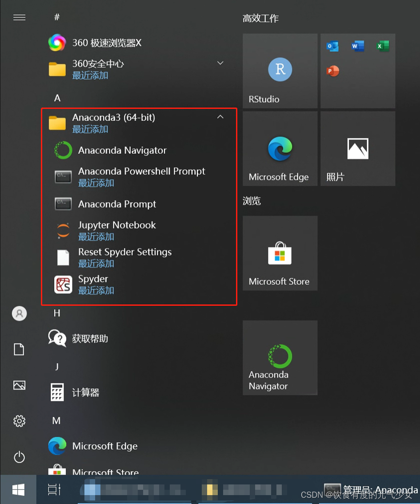Open Anaconda Powershell Prompt icon
The width and height of the screenshot is (420, 504).
pyautogui.click(x=63, y=177)
